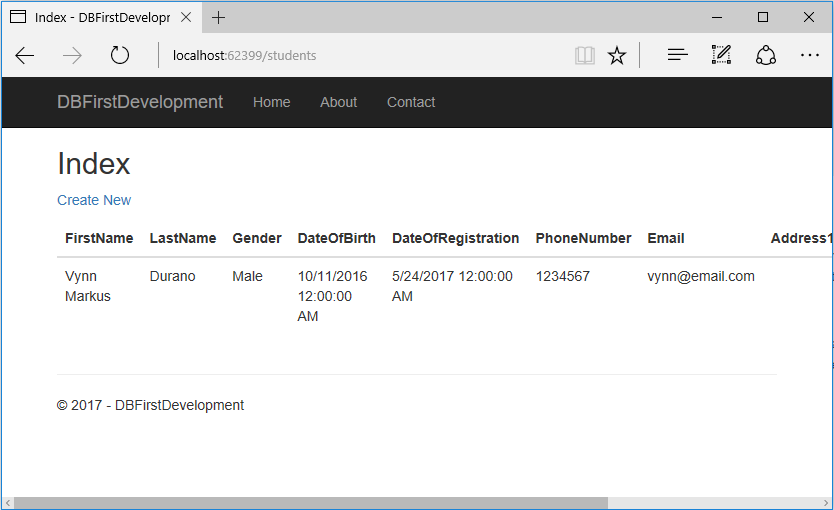Select the phone number 1234567
The width and height of the screenshot is (834, 510).
[563, 277]
